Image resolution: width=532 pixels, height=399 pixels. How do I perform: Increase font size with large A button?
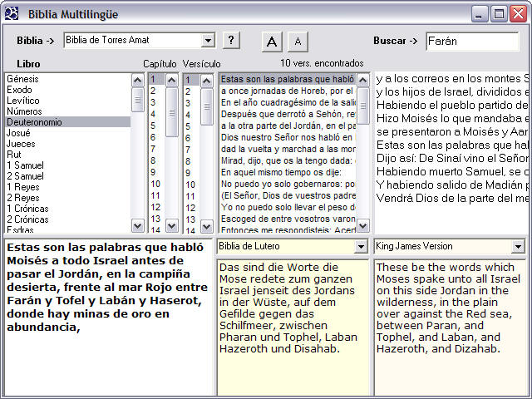272,42
